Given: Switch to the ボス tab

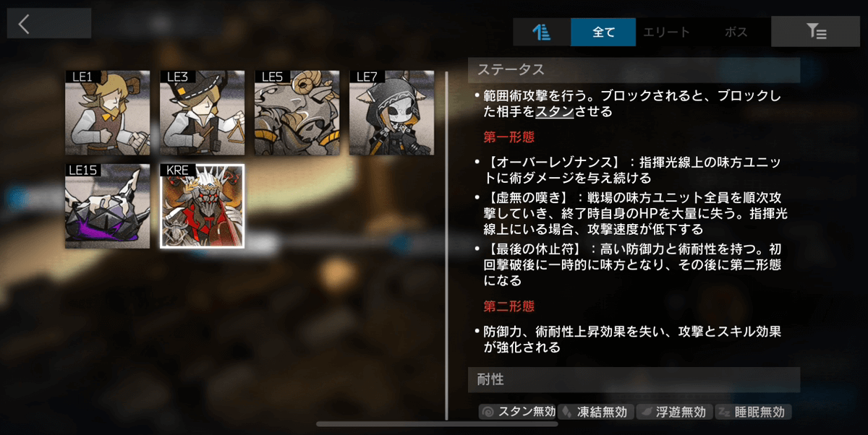Looking at the screenshot, I should [x=736, y=32].
